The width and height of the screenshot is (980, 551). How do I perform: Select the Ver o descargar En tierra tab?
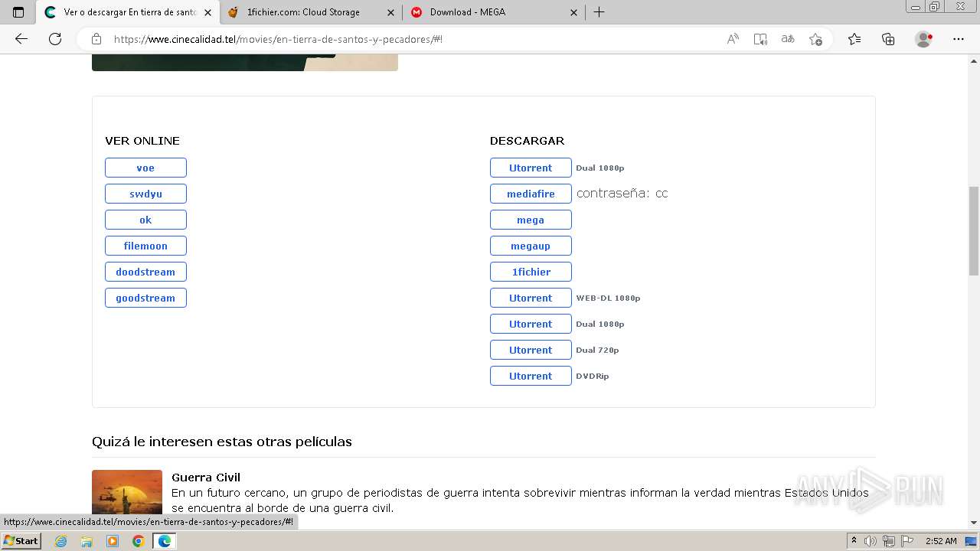[128, 12]
